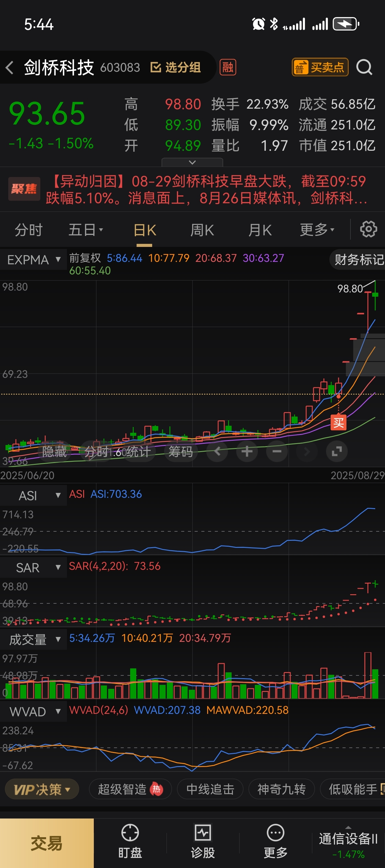Open the WVAD indicator dropdown
This screenshot has height=868, width=385.
tap(33, 712)
